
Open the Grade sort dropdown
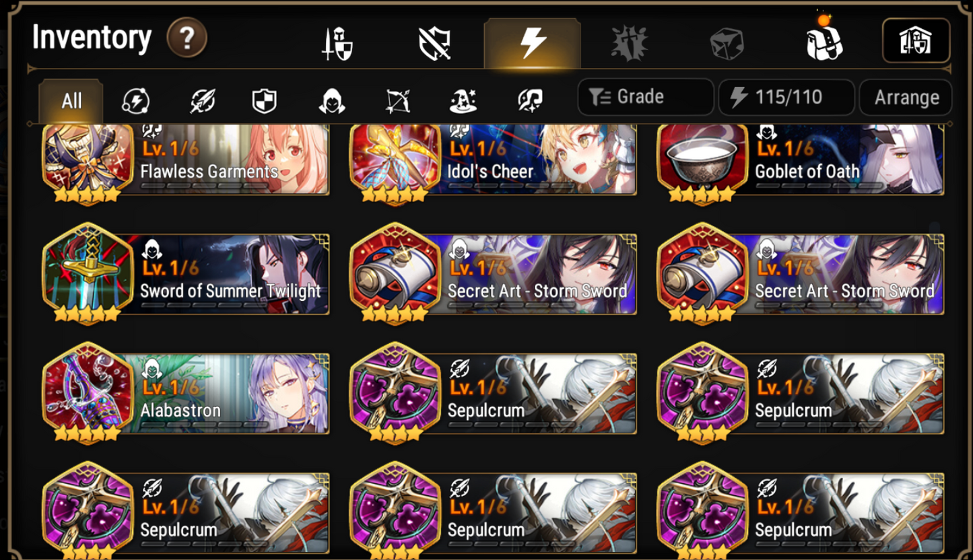646,98
